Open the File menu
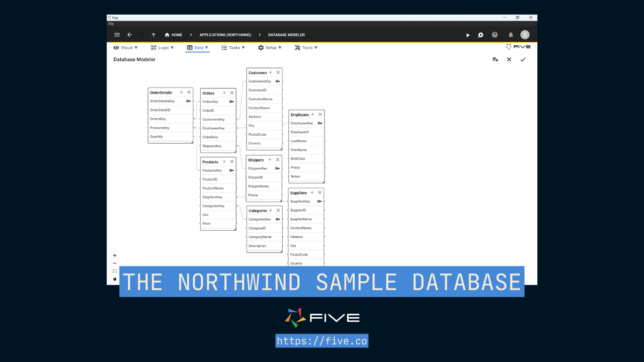 [111, 24]
